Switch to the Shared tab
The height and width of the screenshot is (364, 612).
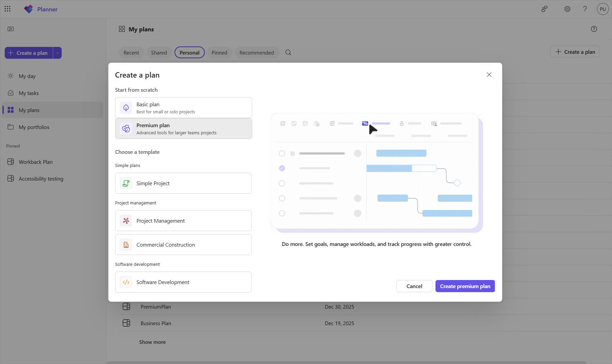159,52
